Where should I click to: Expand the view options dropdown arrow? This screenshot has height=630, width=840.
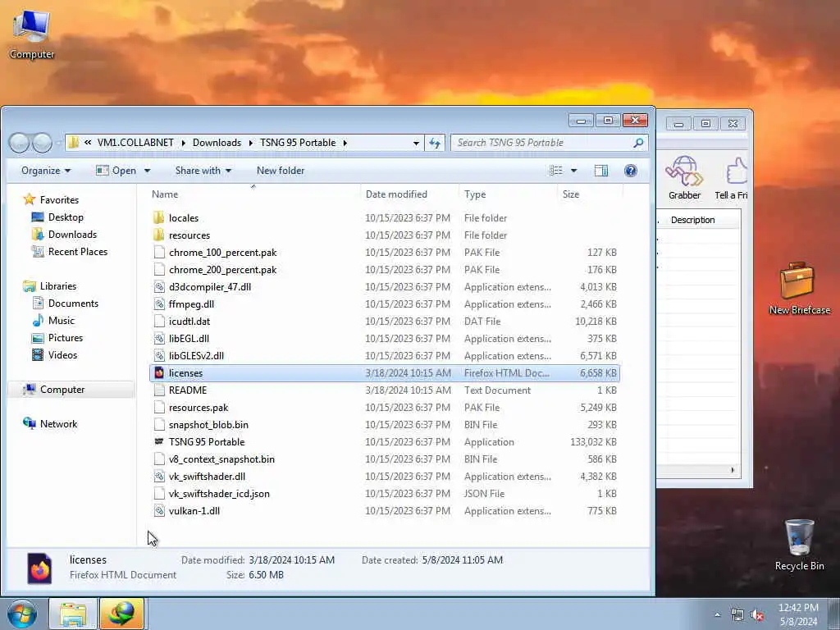click(x=573, y=171)
